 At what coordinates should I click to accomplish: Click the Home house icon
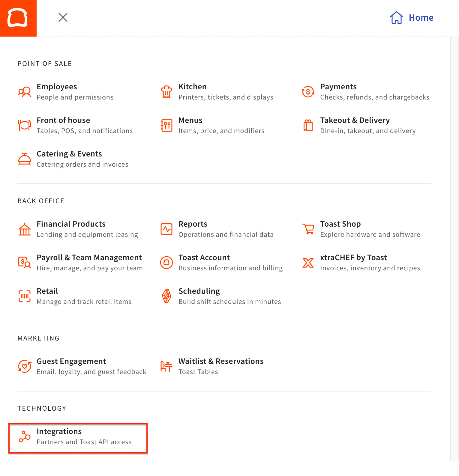pyautogui.click(x=396, y=18)
